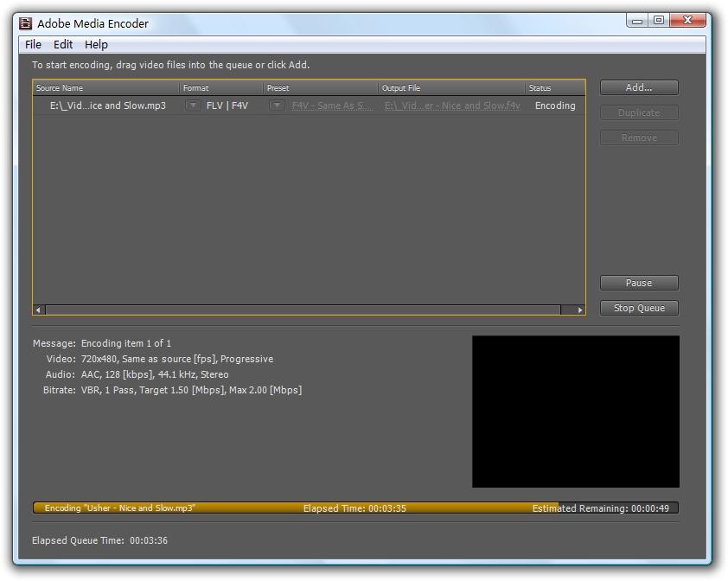This screenshot has width=728, height=581.
Task: Click the Stop Queue button
Action: click(639, 308)
